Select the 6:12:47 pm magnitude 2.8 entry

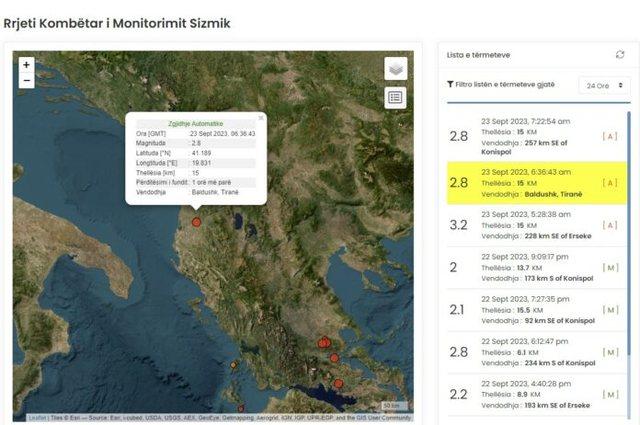[x=536, y=352]
